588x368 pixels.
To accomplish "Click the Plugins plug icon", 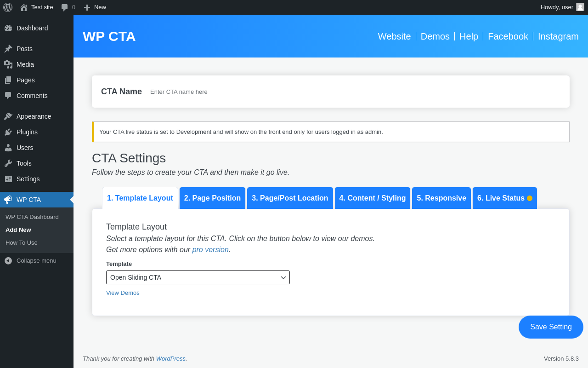I will click(x=8, y=132).
